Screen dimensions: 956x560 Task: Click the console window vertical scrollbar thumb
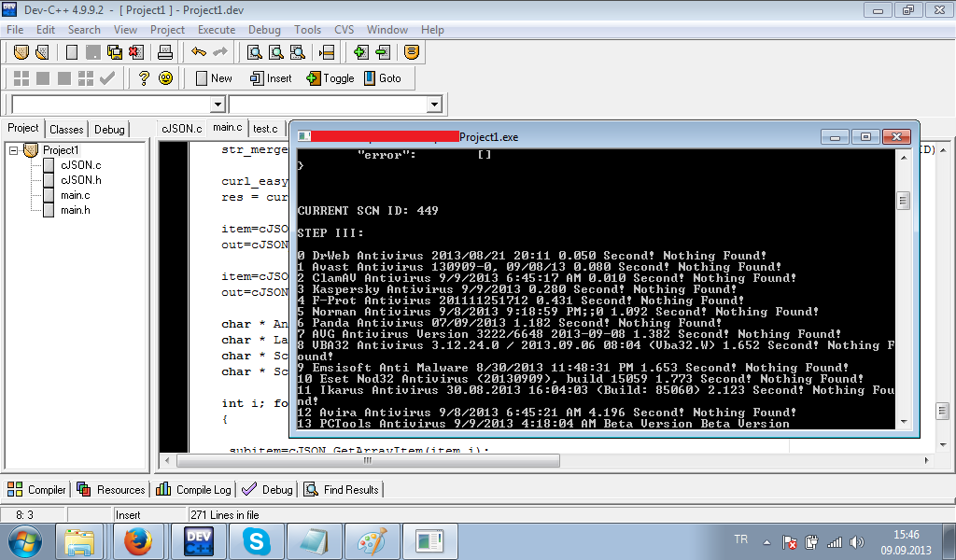(x=904, y=201)
